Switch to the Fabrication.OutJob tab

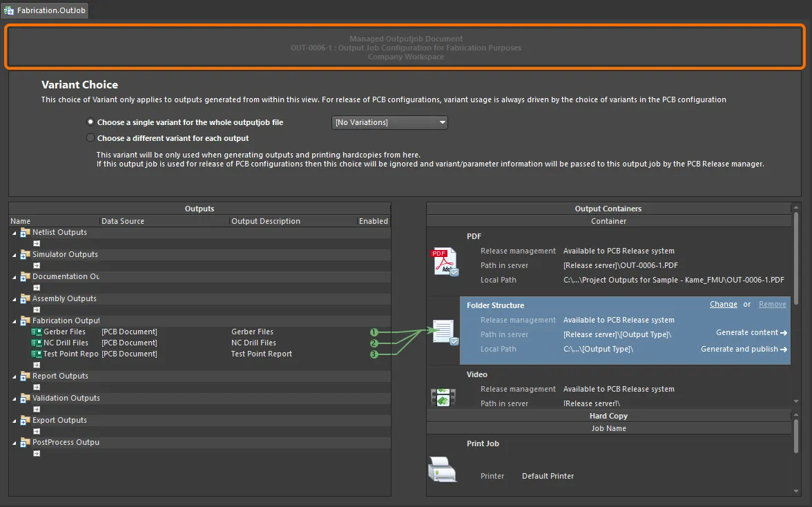(x=45, y=11)
